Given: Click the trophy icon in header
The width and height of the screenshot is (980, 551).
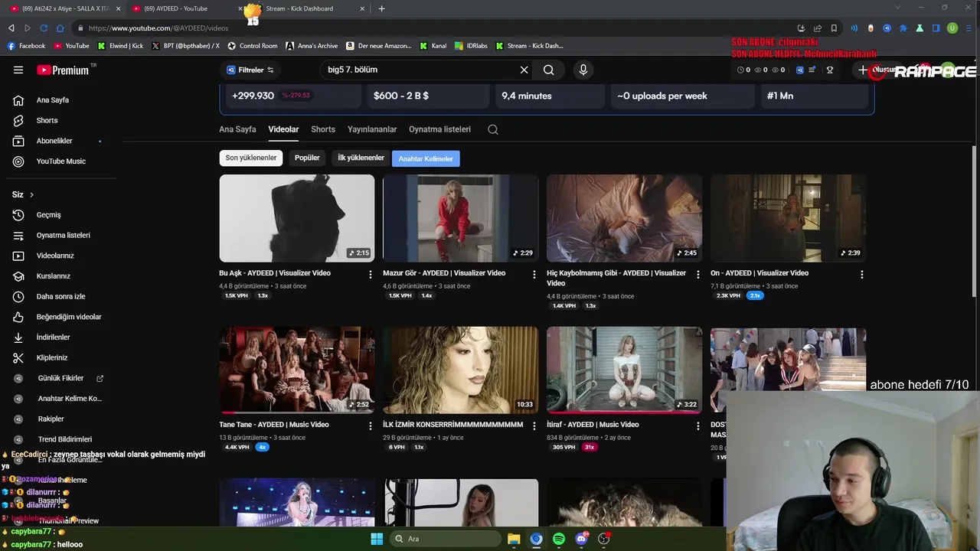Looking at the screenshot, I should coord(830,70).
